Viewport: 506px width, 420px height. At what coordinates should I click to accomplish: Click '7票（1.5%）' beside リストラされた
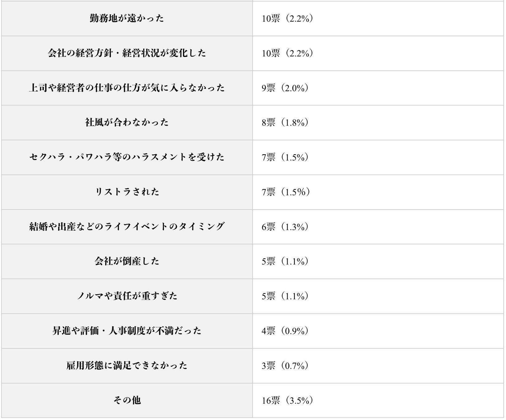(x=285, y=192)
